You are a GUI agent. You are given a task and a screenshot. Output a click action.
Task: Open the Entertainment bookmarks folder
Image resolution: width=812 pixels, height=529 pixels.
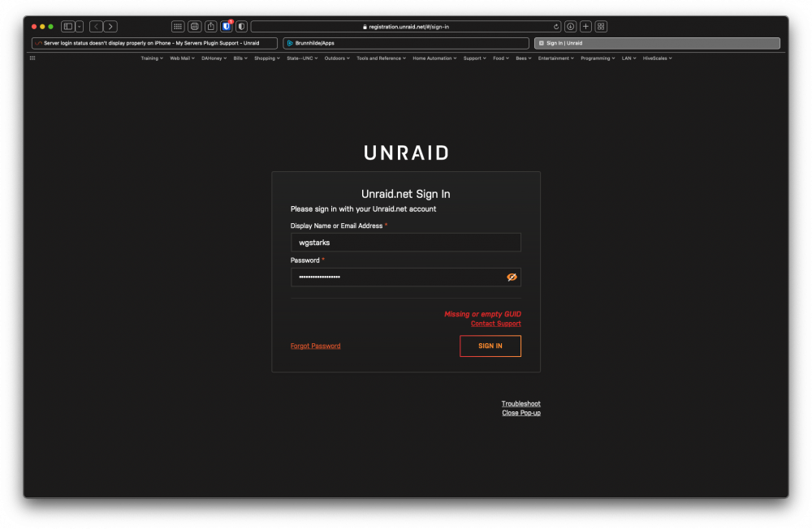click(x=555, y=58)
